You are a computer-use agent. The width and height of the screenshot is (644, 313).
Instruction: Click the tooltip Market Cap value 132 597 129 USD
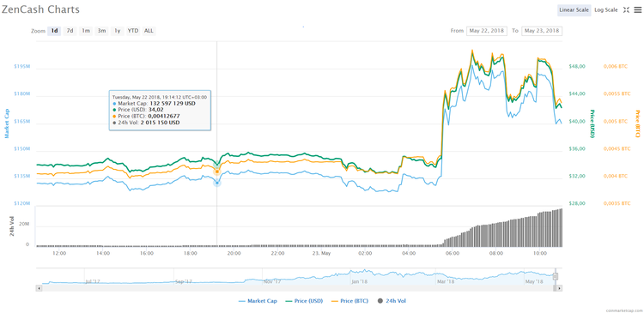[173, 104]
